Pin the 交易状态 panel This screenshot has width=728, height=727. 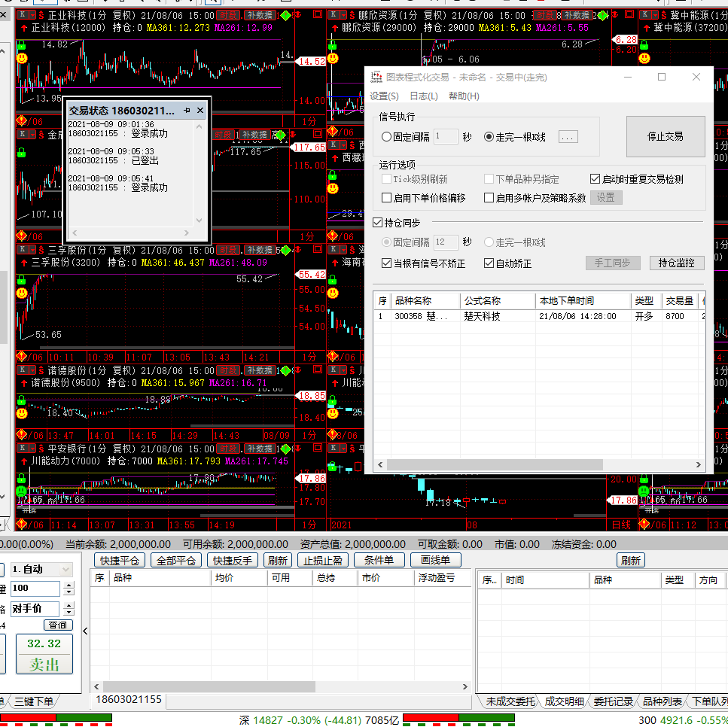187,111
